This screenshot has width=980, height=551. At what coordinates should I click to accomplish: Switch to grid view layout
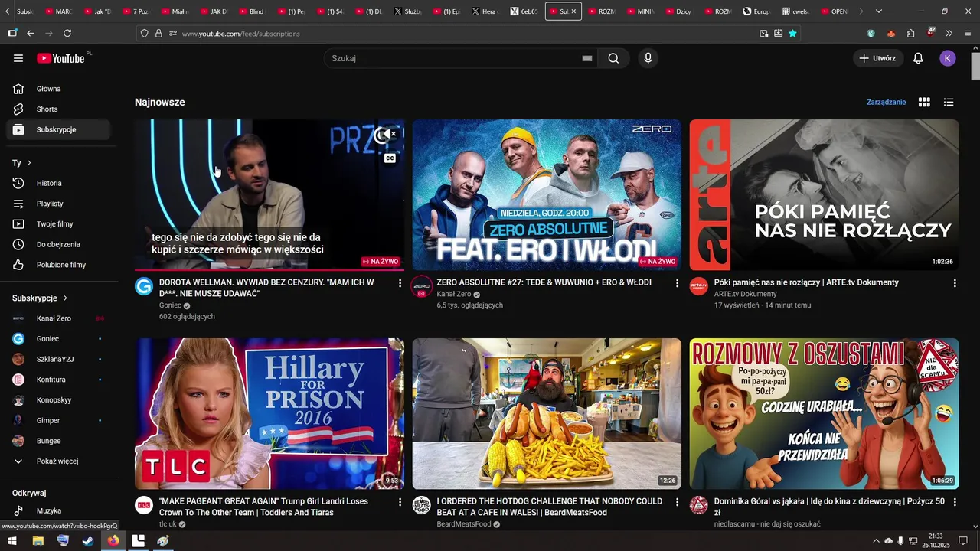pyautogui.click(x=924, y=102)
